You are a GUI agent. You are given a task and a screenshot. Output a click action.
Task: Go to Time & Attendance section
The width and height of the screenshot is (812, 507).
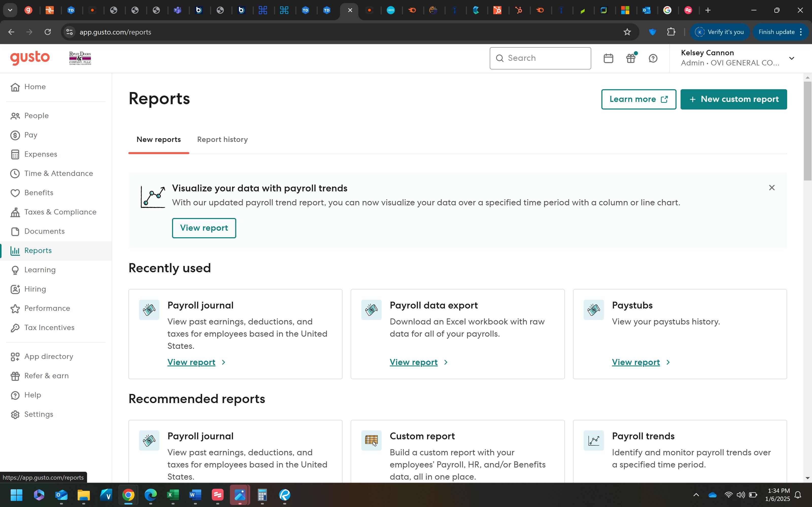tap(58, 173)
